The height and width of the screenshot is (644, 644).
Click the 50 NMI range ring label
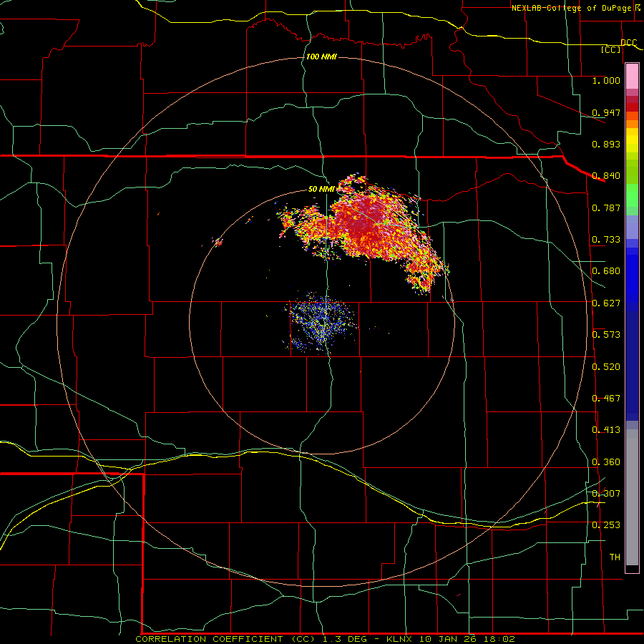[321, 189]
